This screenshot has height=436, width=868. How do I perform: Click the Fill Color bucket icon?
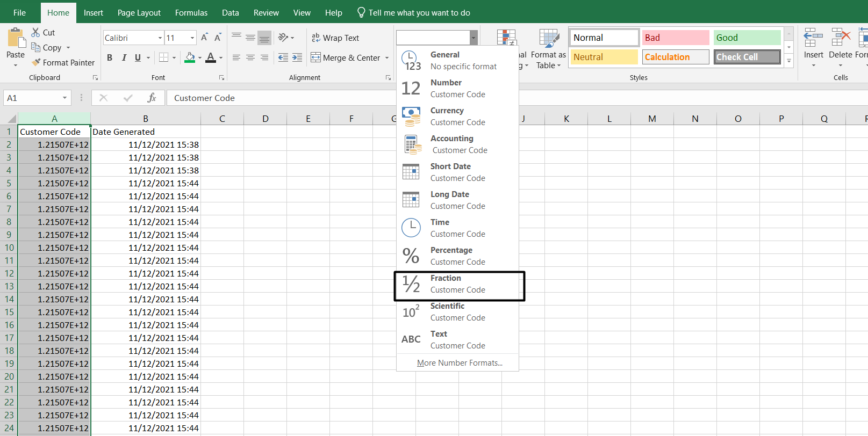(190, 57)
